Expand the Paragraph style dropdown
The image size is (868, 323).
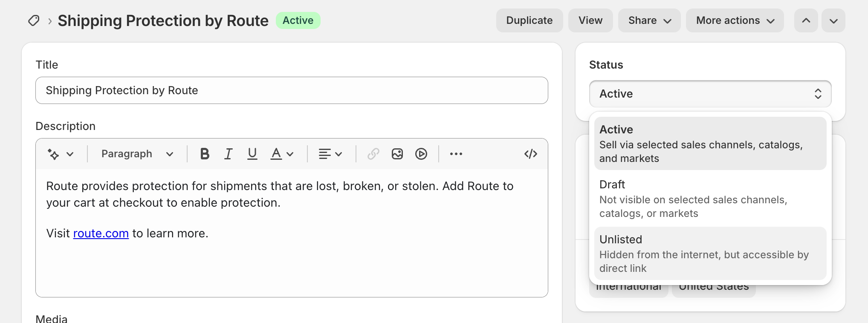pos(137,154)
